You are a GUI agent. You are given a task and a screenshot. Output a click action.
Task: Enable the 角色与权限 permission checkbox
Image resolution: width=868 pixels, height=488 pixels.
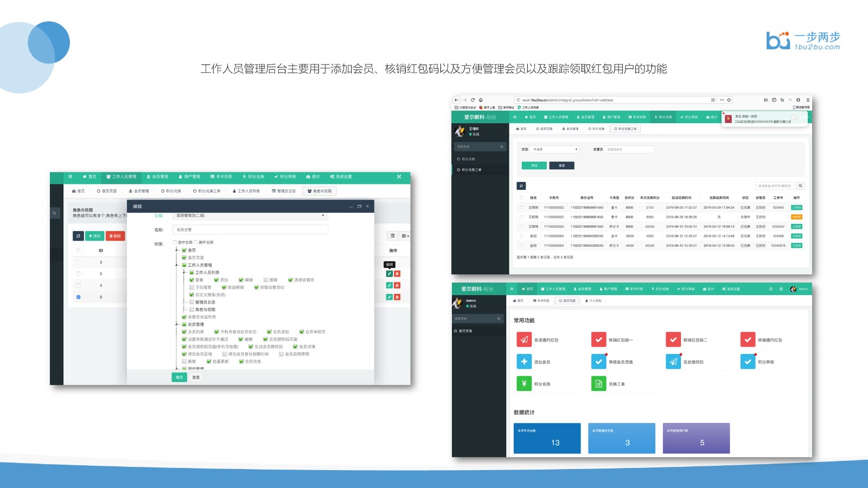coord(192,310)
